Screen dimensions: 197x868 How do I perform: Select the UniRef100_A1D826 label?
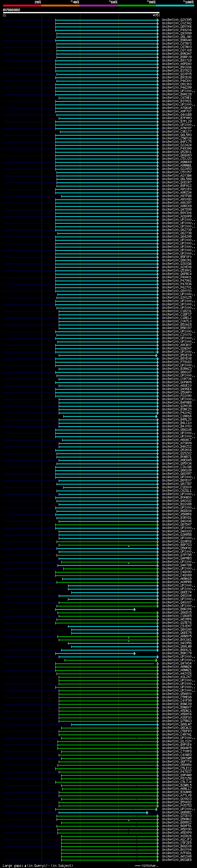coord(177,836)
